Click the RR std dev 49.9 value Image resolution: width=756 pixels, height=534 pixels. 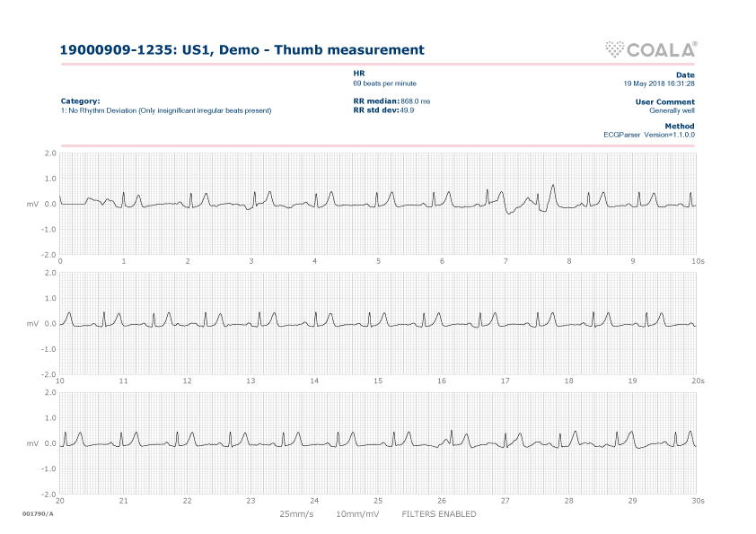[407, 110]
